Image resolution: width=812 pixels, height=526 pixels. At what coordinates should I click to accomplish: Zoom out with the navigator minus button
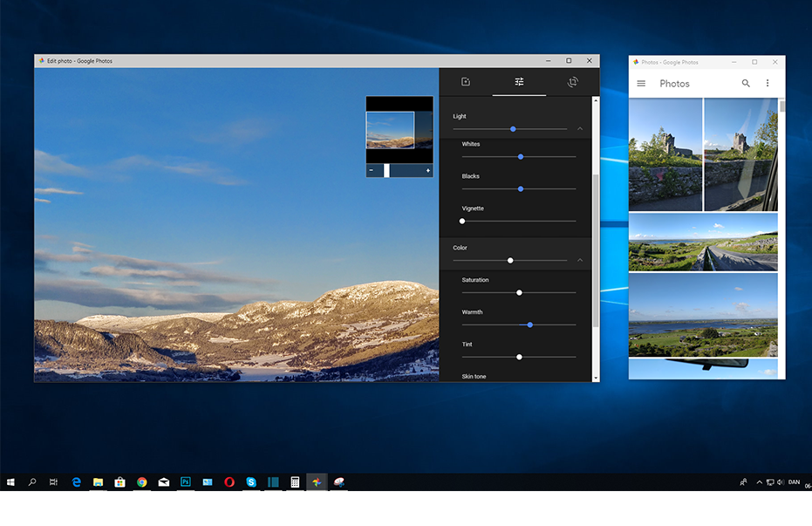pyautogui.click(x=372, y=171)
